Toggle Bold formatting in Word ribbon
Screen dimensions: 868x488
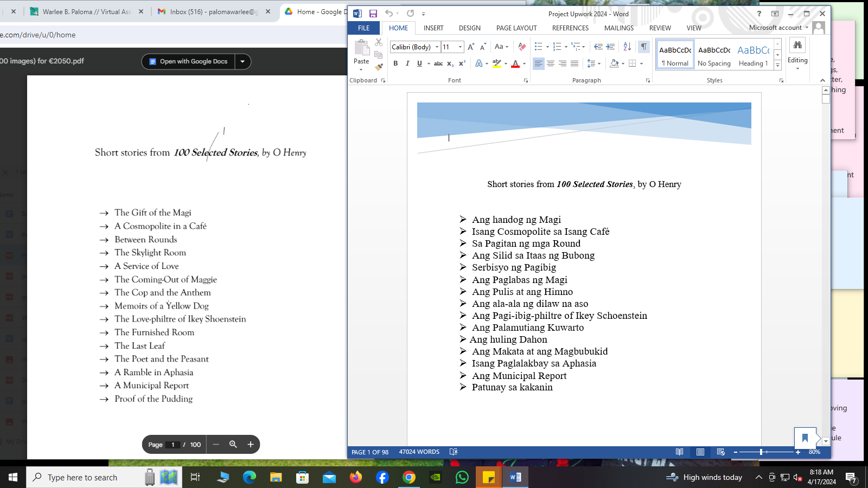click(395, 63)
